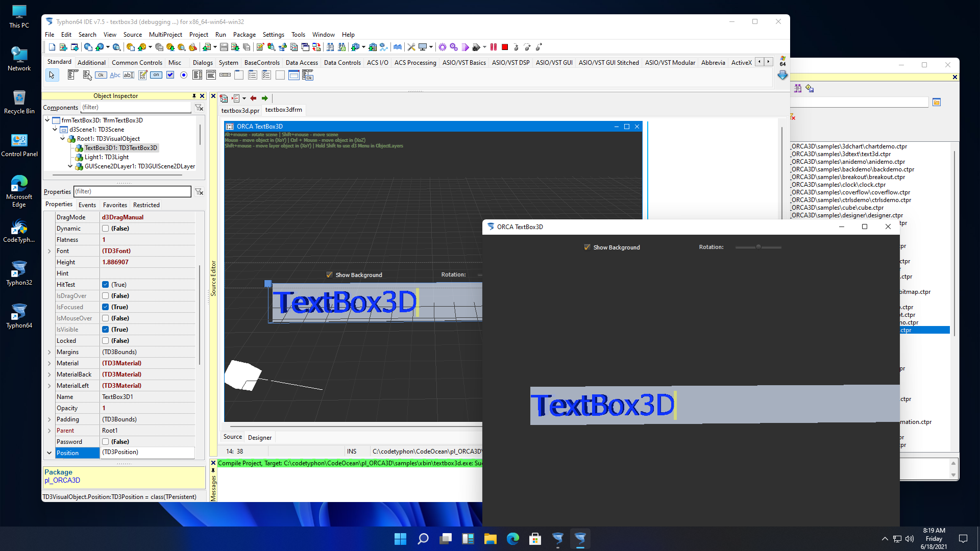
Task: Click the red back-navigation arrow in editor
Action: point(253,98)
